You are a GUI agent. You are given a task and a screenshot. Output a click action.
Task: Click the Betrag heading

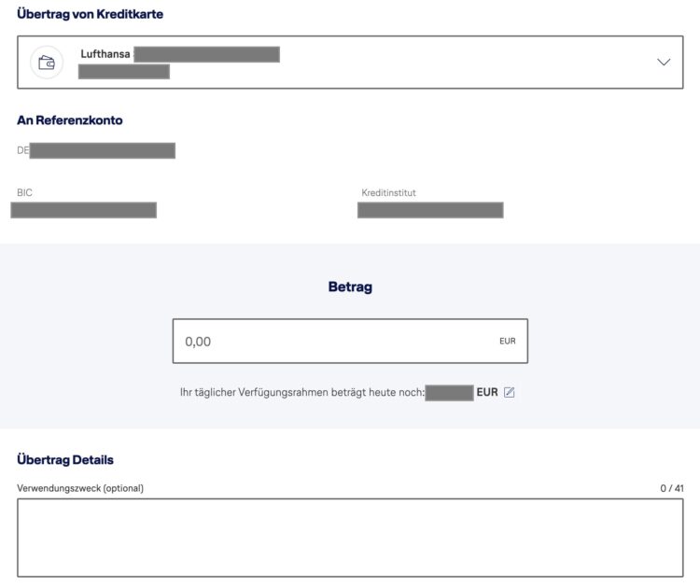[350, 287]
